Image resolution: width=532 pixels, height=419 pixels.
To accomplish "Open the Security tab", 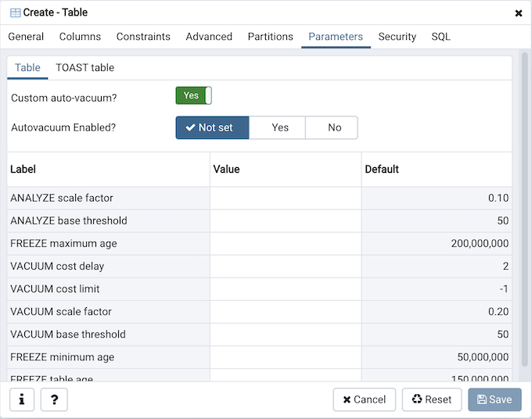I will (x=397, y=37).
